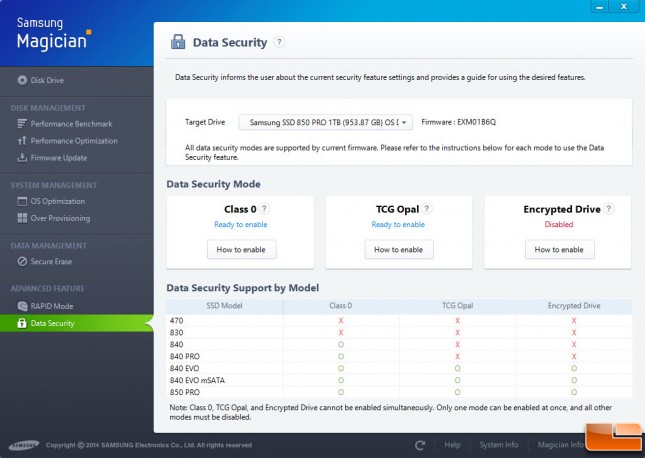Click the red Disabled status text
Image resolution: width=645 pixels, height=458 pixels.
click(559, 224)
